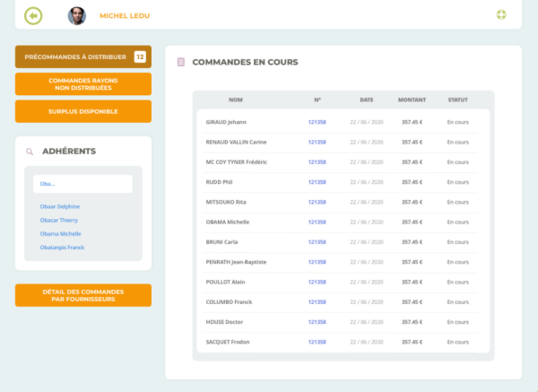Click the MICHEL LEDU user name
The image size is (538, 392).
point(125,16)
